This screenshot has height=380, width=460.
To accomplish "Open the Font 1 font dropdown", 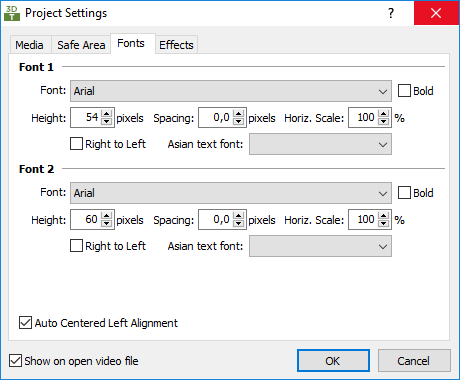I will [x=231, y=91].
